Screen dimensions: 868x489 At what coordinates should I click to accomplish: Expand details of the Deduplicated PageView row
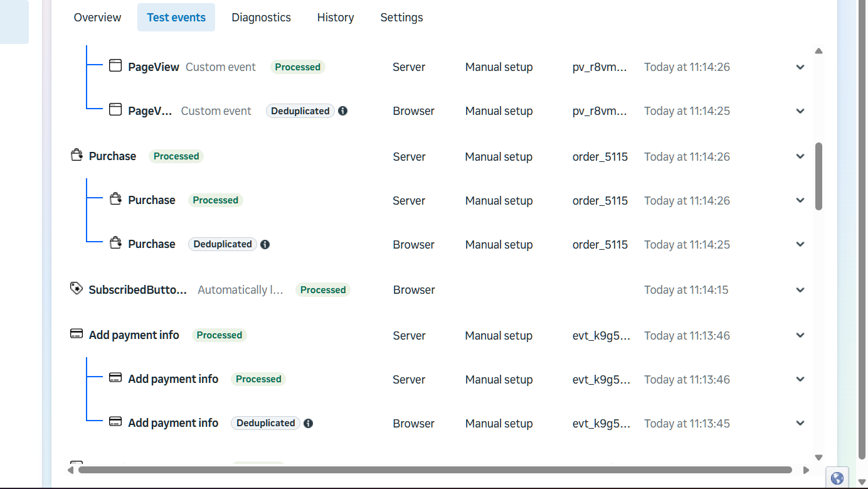pyautogui.click(x=800, y=111)
